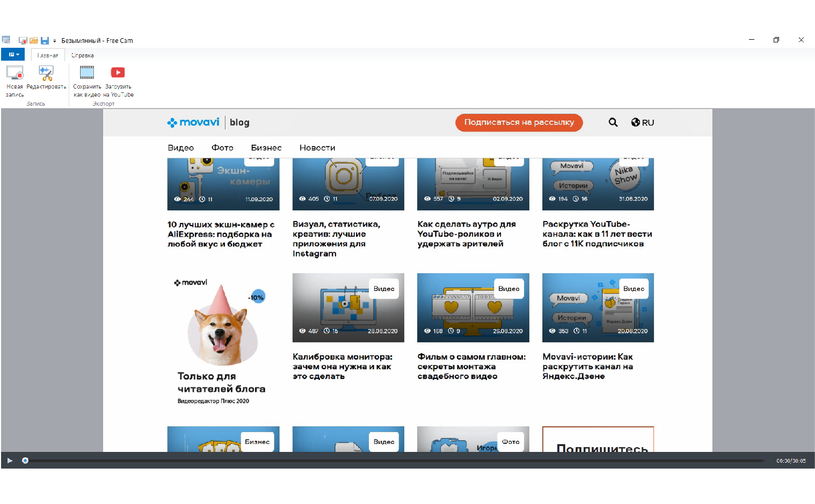The height and width of the screenshot is (504, 815).
Task: Click the save floppy disk icon
Action: tap(45, 41)
